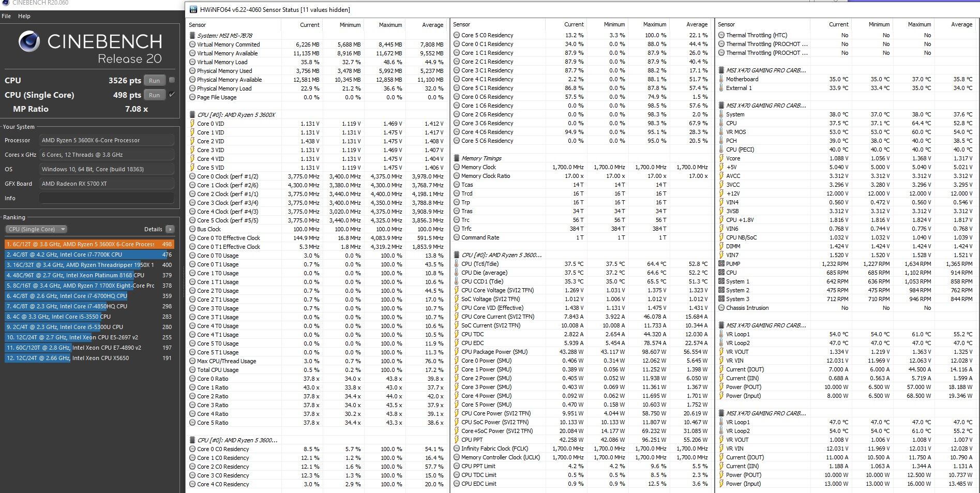Run the CPU (Single Core) benchmark
Viewport: 980px width, 493px height.
(x=154, y=95)
